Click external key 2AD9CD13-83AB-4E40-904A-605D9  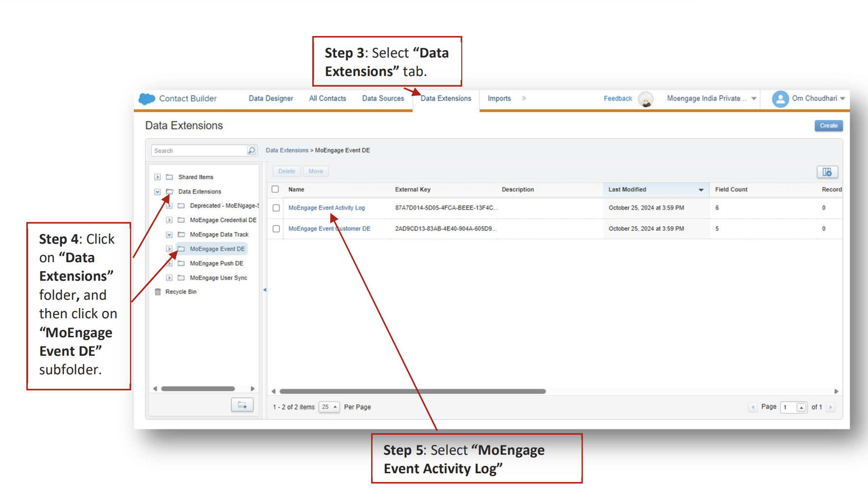pos(446,229)
